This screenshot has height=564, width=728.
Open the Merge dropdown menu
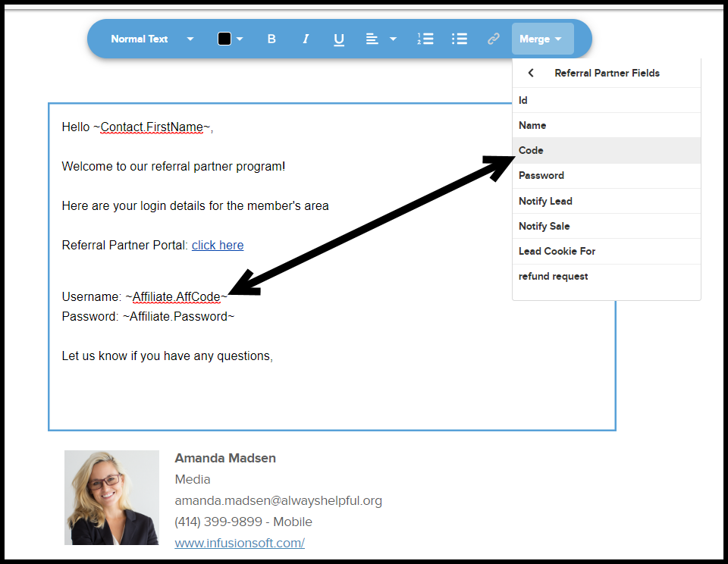(542, 39)
